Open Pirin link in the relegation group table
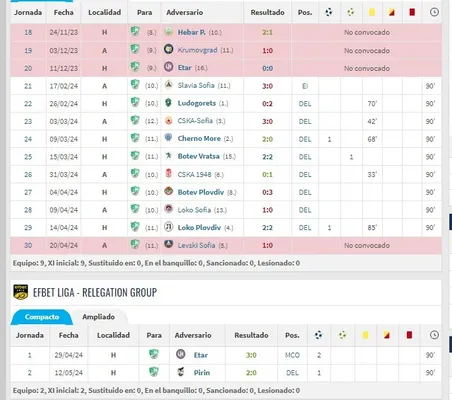Image resolution: width=452 pixels, height=400 pixels. click(x=202, y=373)
